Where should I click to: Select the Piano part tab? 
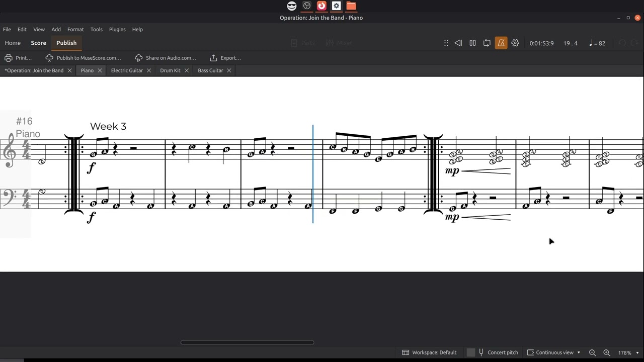tap(87, 70)
